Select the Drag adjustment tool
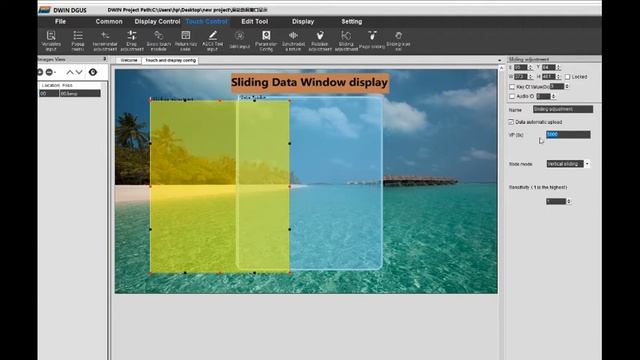This screenshot has width=640, height=360. [x=132, y=40]
